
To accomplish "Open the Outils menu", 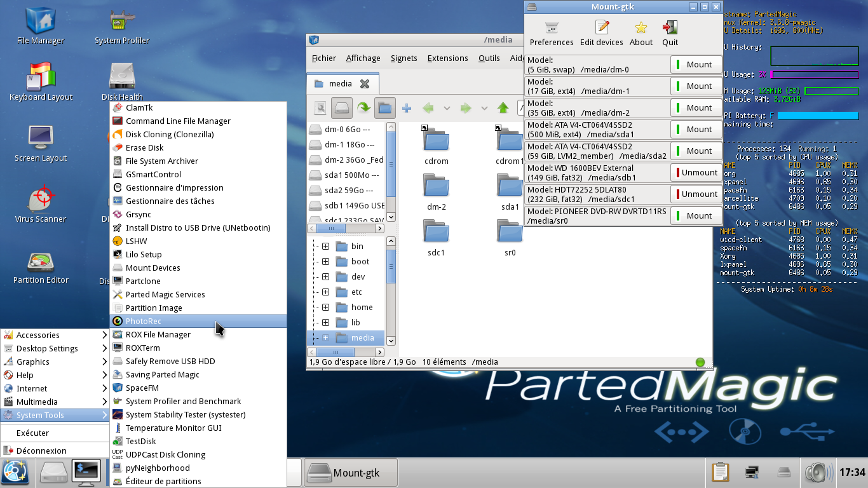I will pos(489,58).
